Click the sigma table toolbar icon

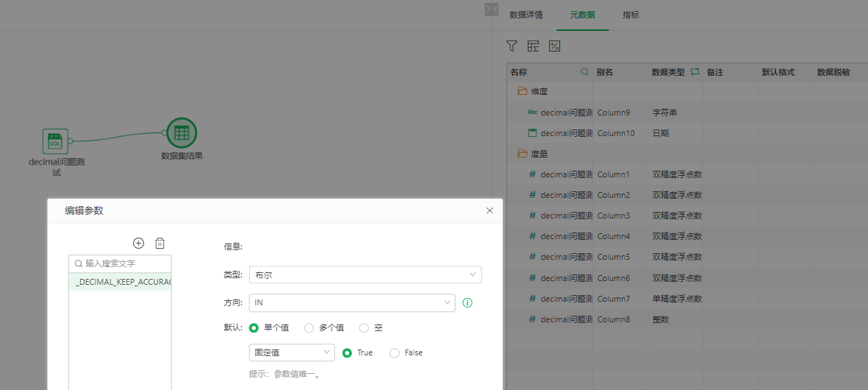click(533, 46)
